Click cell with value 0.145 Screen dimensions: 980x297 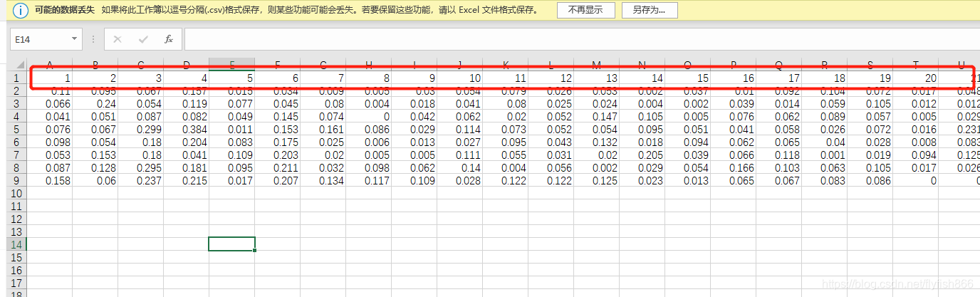point(277,116)
